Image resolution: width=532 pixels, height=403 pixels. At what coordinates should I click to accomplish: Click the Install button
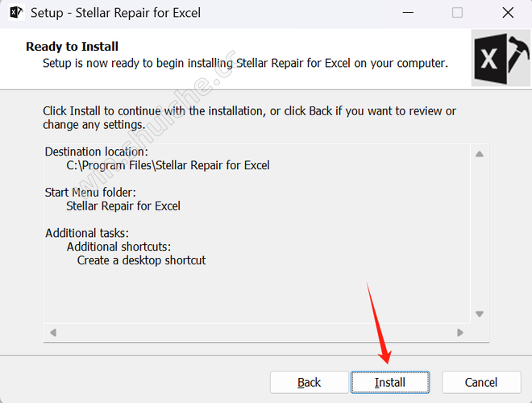pyautogui.click(x=390, y=382)
